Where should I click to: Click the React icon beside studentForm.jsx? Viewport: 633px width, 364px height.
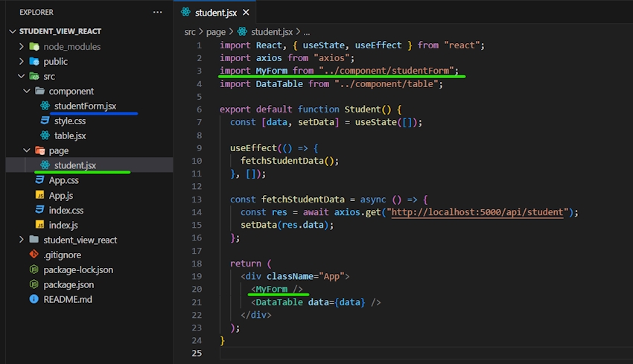[x=45, y=106]
